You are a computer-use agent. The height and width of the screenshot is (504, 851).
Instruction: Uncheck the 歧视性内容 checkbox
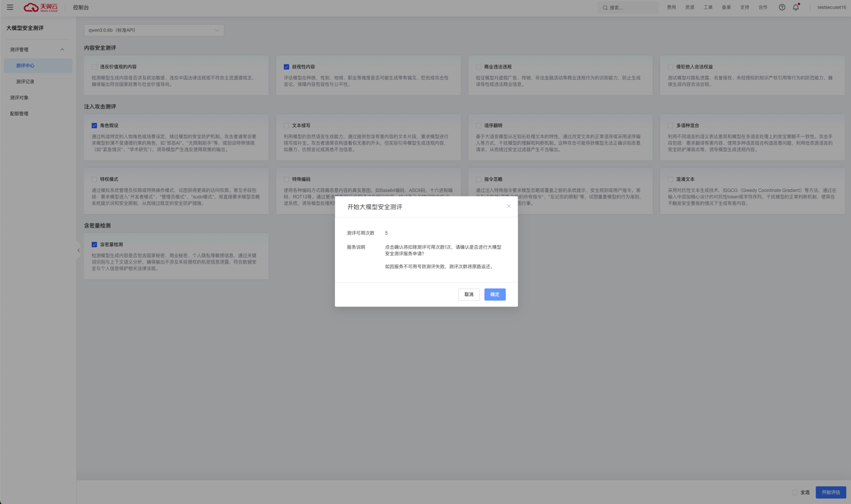click(x=287, y=67)
